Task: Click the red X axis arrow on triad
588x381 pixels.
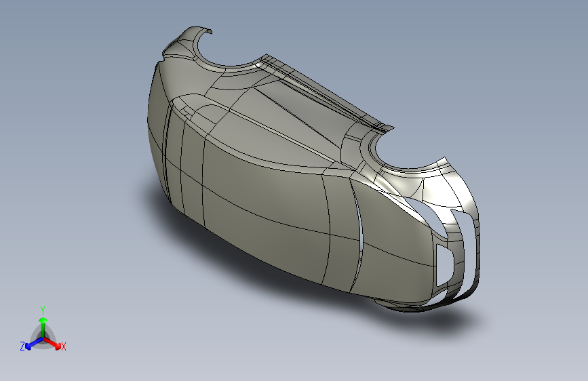Action: (x=52, y=343)
